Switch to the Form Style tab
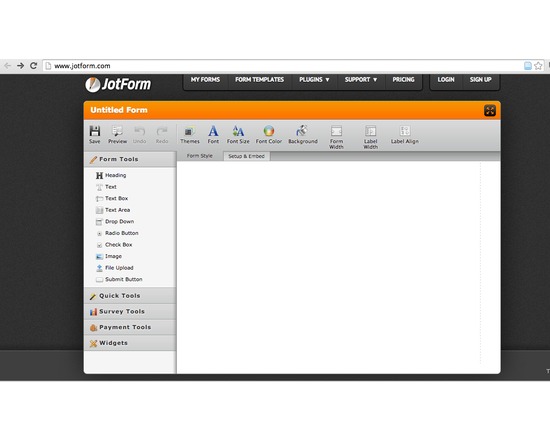The image size is (550, 440). pos(200,156)
